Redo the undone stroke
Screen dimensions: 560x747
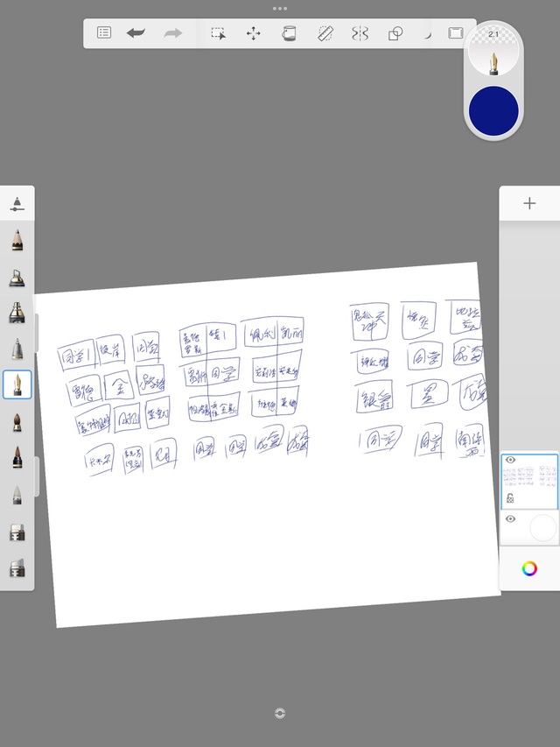coord(173,33)
